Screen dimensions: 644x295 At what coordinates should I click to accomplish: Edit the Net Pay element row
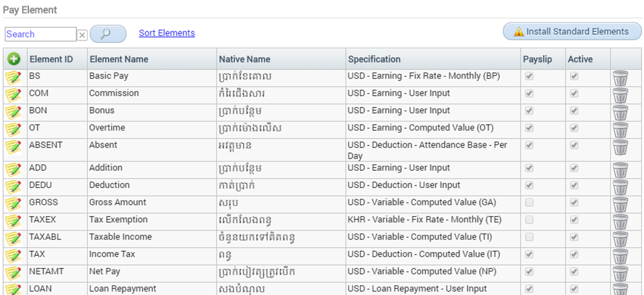[x=14, y=273]
